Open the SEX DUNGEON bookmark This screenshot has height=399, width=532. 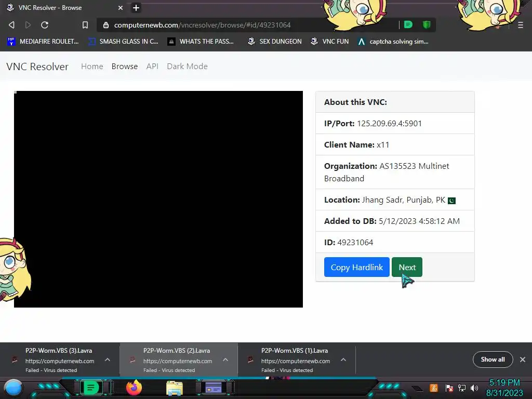click(275, 42)
